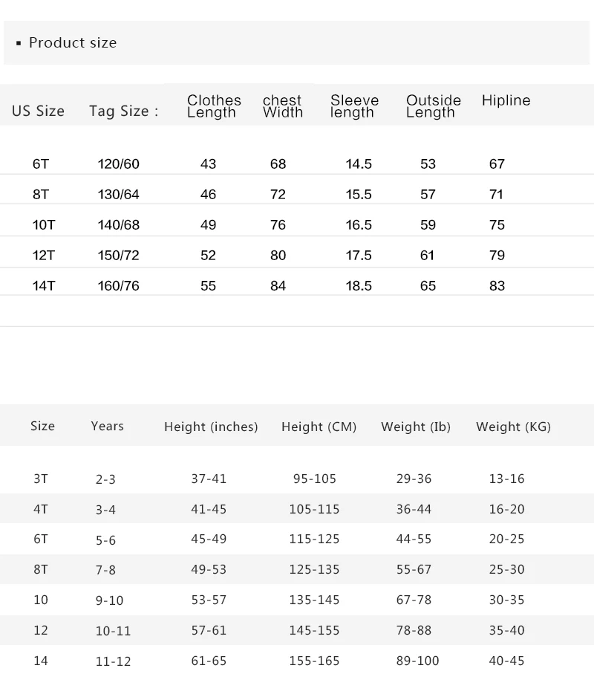The image size is (594, 700).
Task: Select tag size '130/64' cell
Action: [x=119, y=194]
